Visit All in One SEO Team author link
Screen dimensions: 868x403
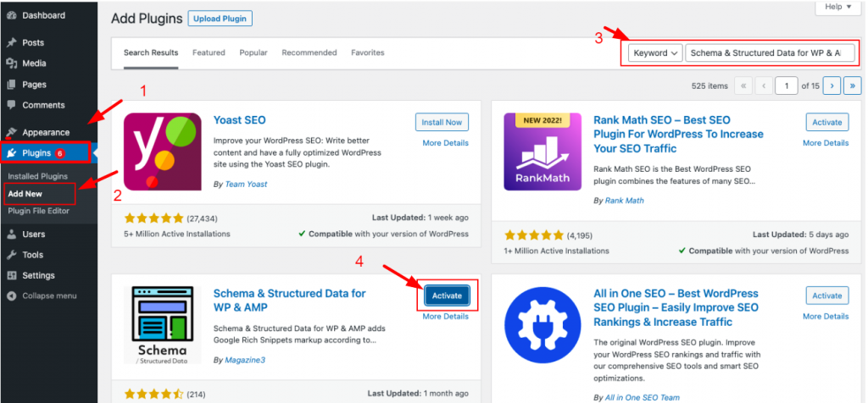tap(643, 397)
